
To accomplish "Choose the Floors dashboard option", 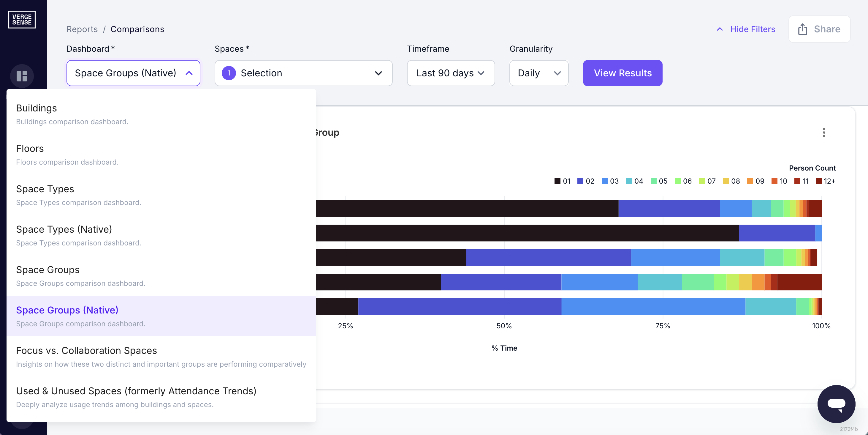I will click(161, 155).
